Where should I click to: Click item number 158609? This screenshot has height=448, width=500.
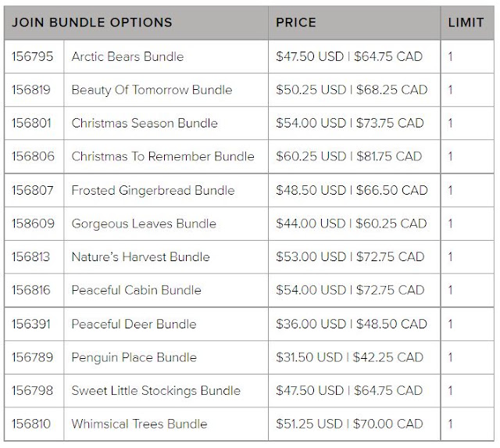[x=33, y=224]
